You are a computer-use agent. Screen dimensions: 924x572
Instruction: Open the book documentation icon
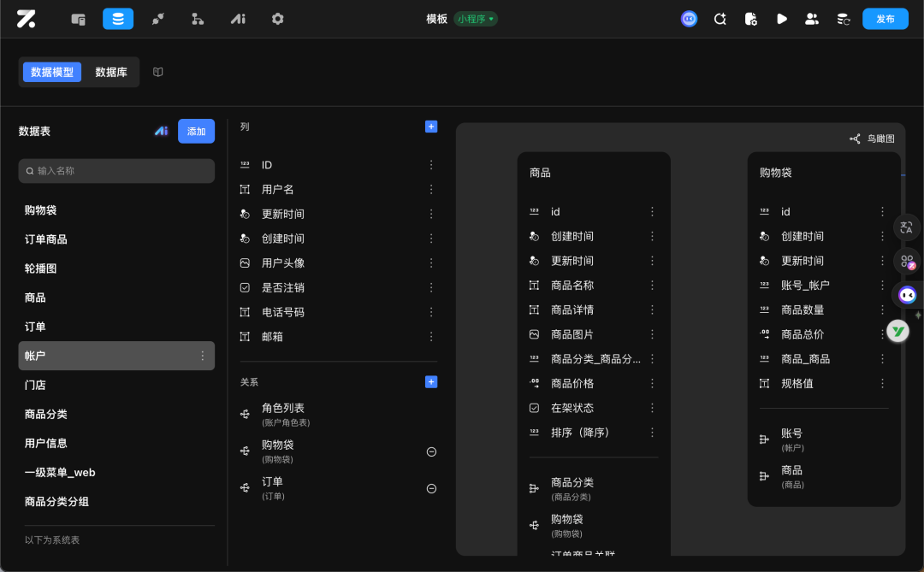(158, 72)
